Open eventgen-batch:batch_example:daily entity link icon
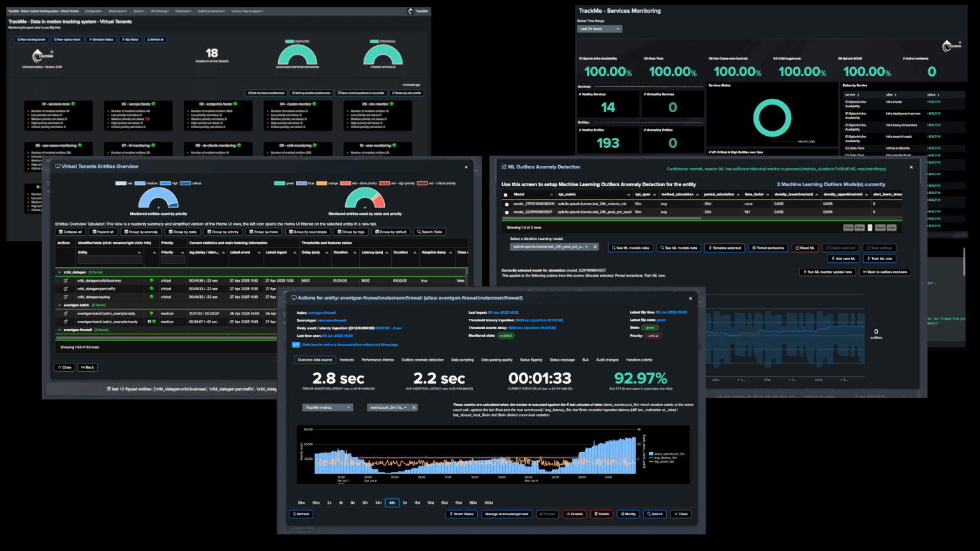Viewport: 980px width, 551px height. click(x=65, y=314)
